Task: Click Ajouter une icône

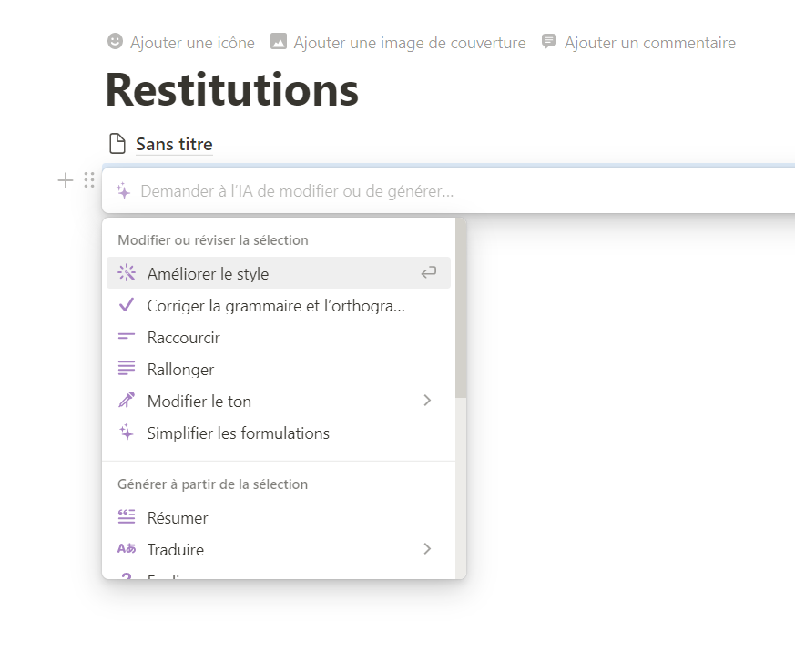Action: 181,42
